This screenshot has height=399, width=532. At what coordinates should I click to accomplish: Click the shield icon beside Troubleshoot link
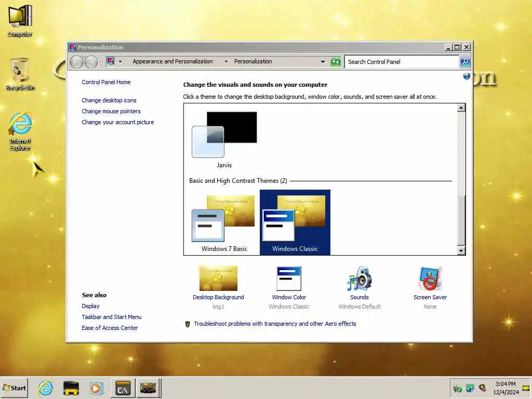coord(187,324)
